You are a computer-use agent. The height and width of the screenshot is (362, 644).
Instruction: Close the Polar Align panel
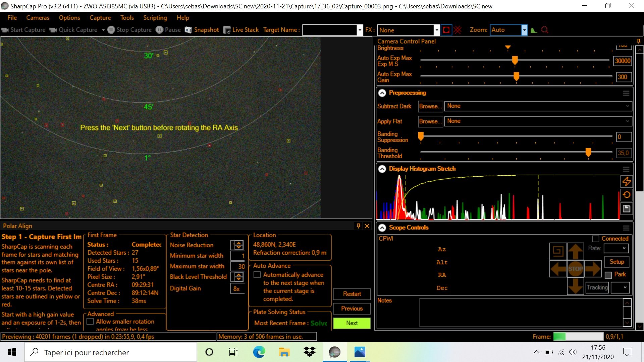[x=367, y=226]
